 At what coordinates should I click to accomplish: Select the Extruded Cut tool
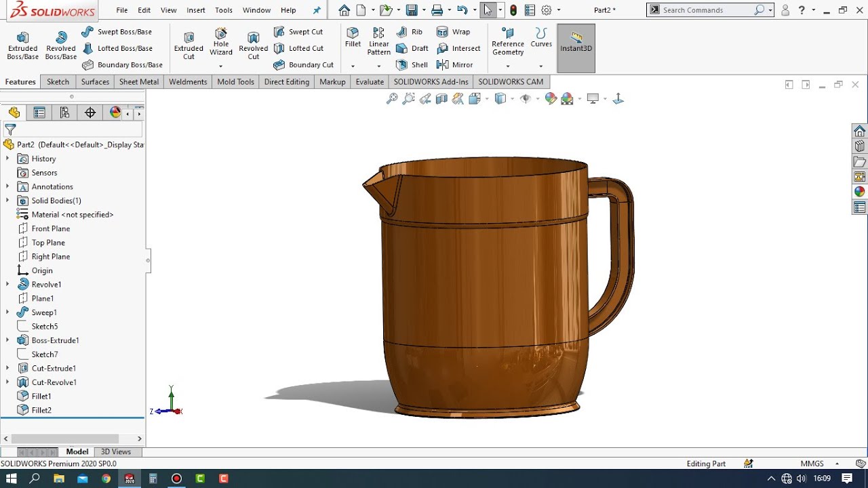[x=189, y=45]
